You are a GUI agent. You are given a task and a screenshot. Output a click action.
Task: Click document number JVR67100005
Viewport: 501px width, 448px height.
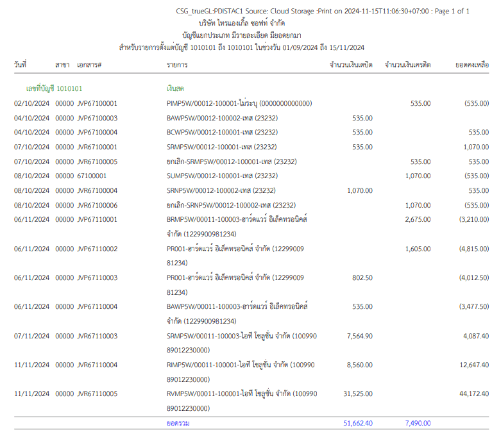coord(97,162)
